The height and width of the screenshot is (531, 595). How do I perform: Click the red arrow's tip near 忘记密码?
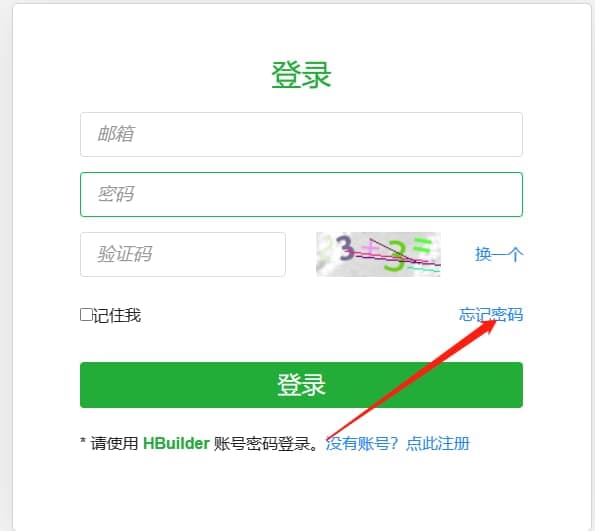pyautogui.click(x=493, y=323)
